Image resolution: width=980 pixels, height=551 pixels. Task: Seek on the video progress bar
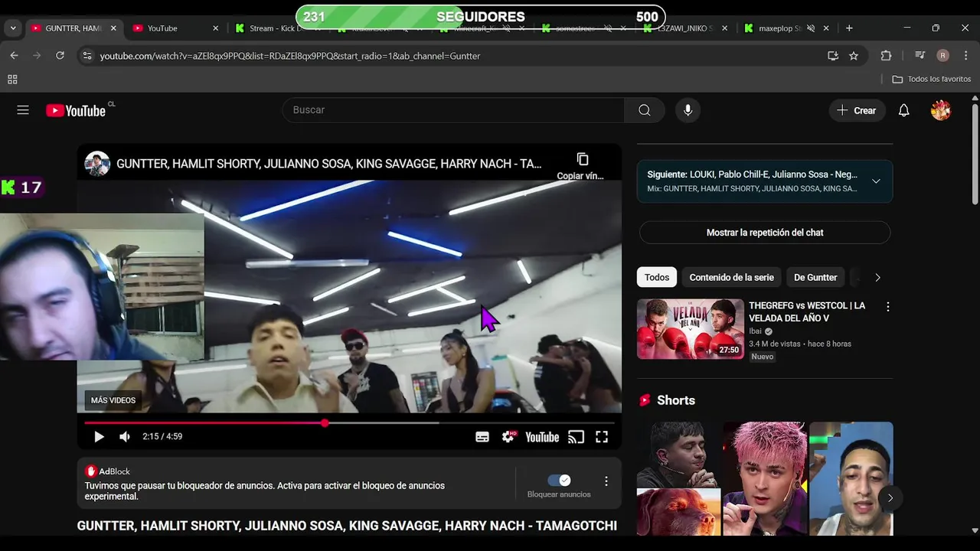pos(349,422)
